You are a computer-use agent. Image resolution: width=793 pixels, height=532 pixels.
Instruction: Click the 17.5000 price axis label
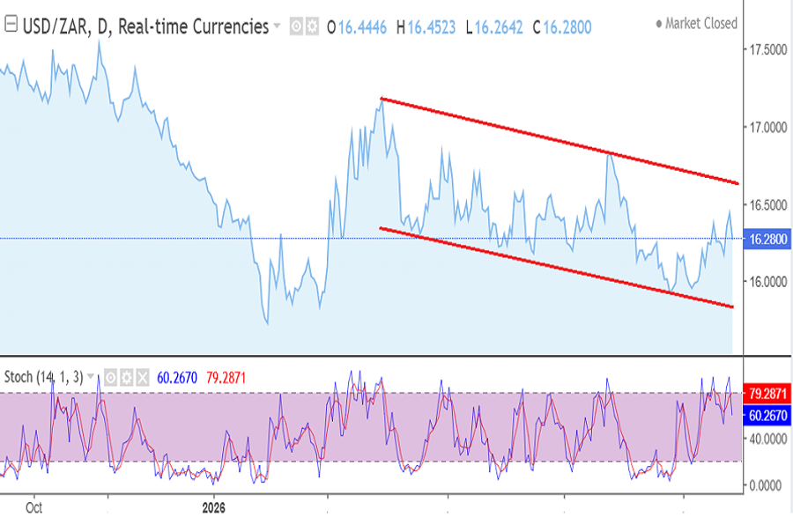click(x=768, y=49)
